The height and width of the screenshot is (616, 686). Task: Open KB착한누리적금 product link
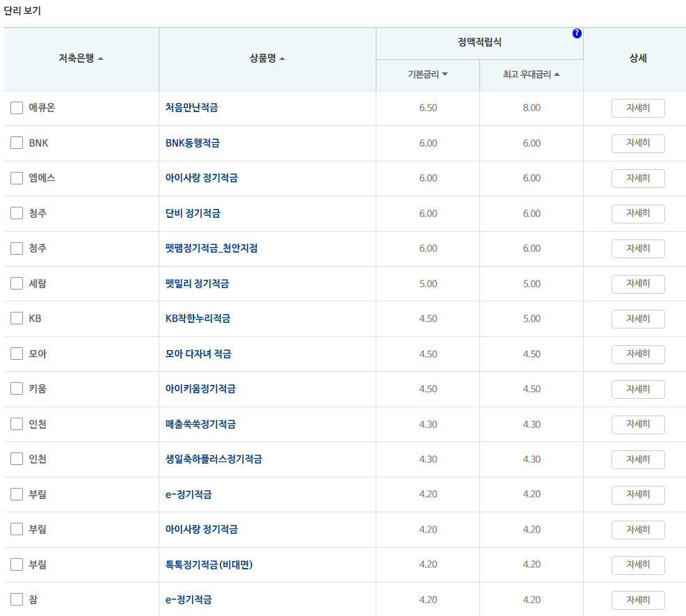[198, 318]
